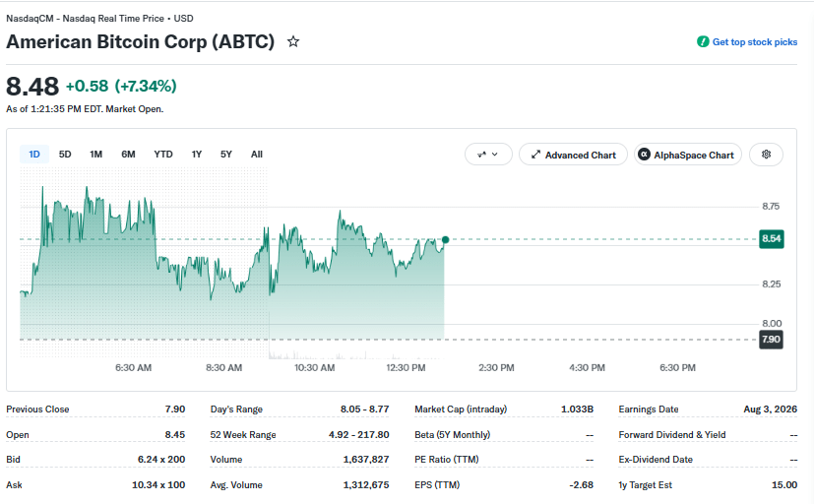Select the 5Y chart range
Viewport: 814px width, 504px height.
pyautogui.click(x=225, y=155)
